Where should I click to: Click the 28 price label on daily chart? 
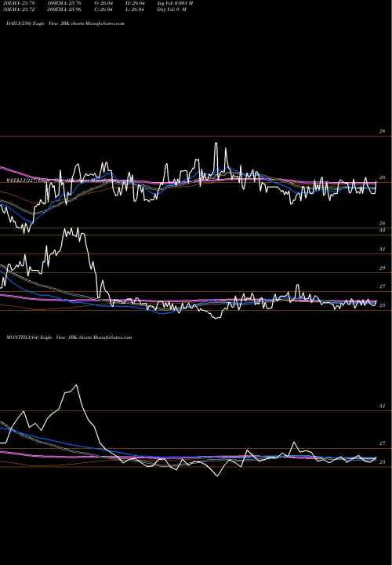click(x=383, y=131)
